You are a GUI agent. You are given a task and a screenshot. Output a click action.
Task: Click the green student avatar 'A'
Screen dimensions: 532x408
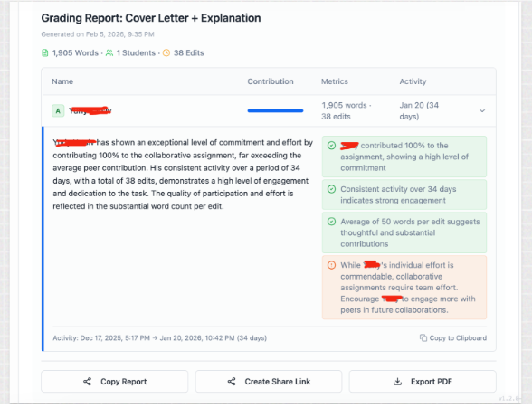58,110
